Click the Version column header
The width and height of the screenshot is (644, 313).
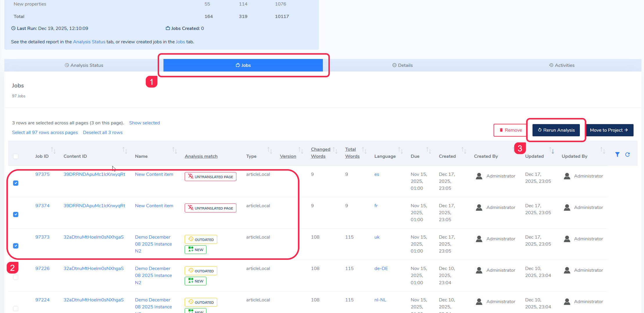tap(288, 156)
